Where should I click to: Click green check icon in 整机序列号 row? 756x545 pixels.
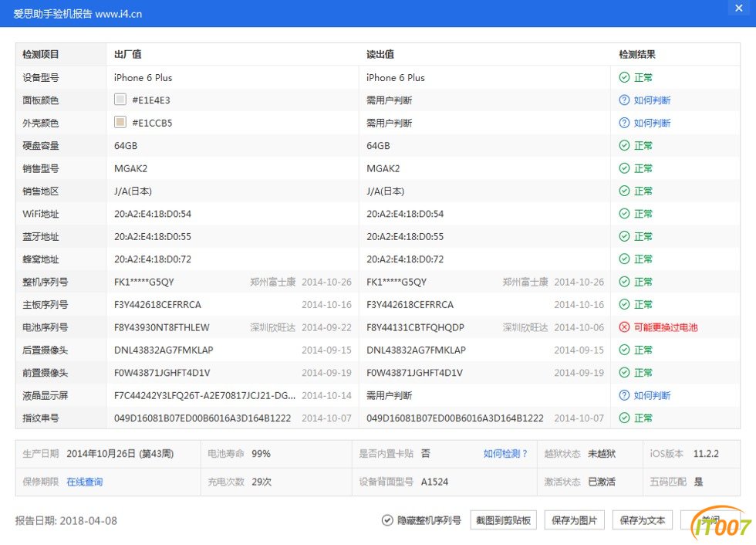(x=624, y=282)
